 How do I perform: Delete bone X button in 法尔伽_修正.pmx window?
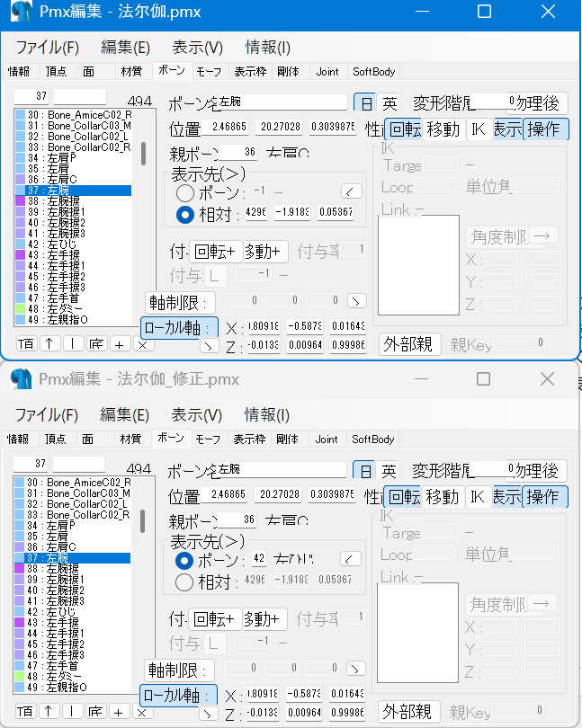point(142,713)
